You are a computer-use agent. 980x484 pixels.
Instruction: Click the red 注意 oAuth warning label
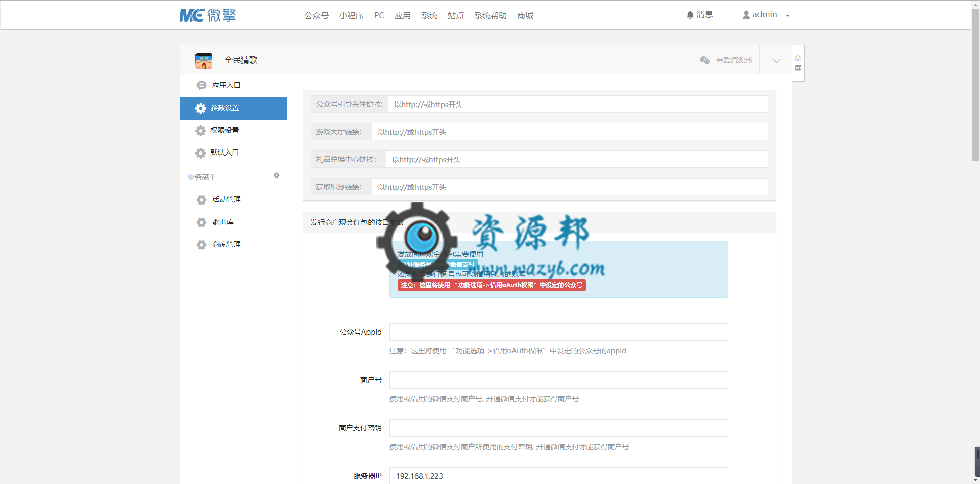pos(492,285)
